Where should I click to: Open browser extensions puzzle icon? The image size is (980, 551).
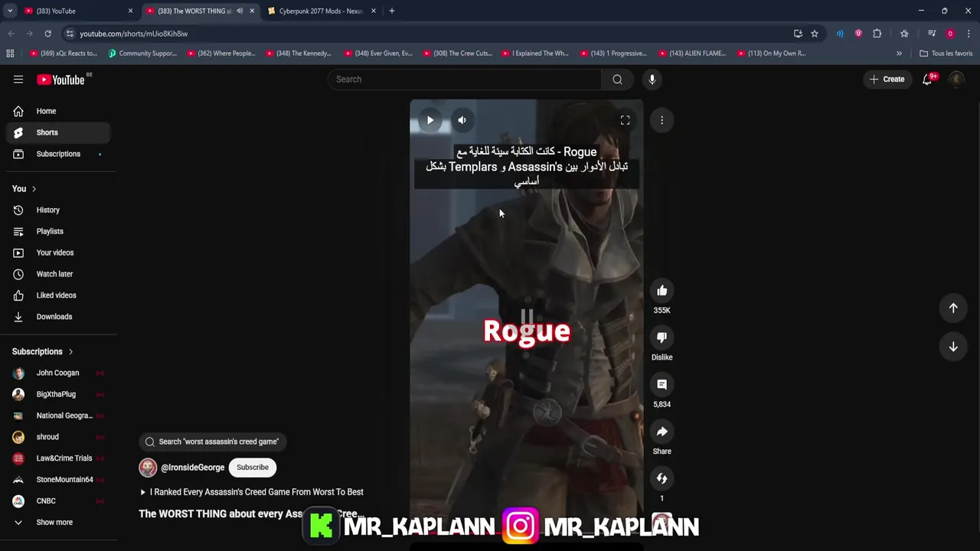click(x=877, y=34)
